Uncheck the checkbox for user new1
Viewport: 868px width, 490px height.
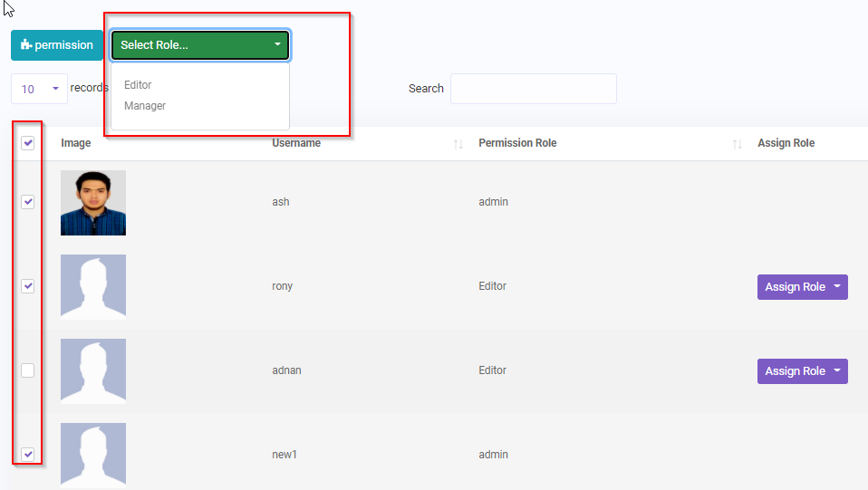(x=27, y=454)
